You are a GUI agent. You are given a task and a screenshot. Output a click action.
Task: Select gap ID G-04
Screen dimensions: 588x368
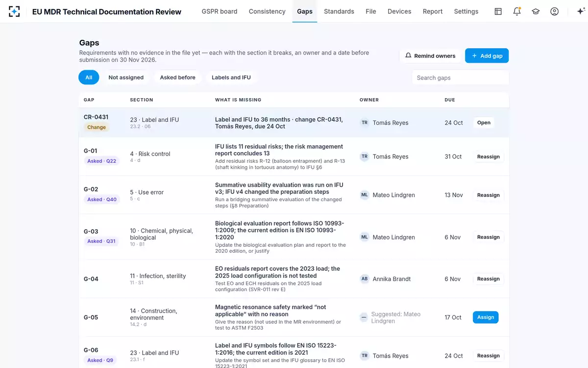[x=91, y=279]
